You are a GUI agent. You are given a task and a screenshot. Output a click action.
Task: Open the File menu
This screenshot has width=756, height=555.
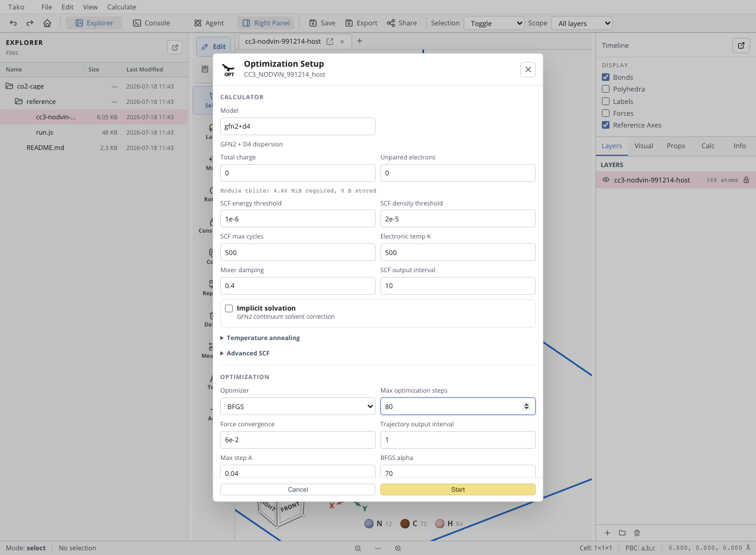pyautogui.click(x=47, y=7)
